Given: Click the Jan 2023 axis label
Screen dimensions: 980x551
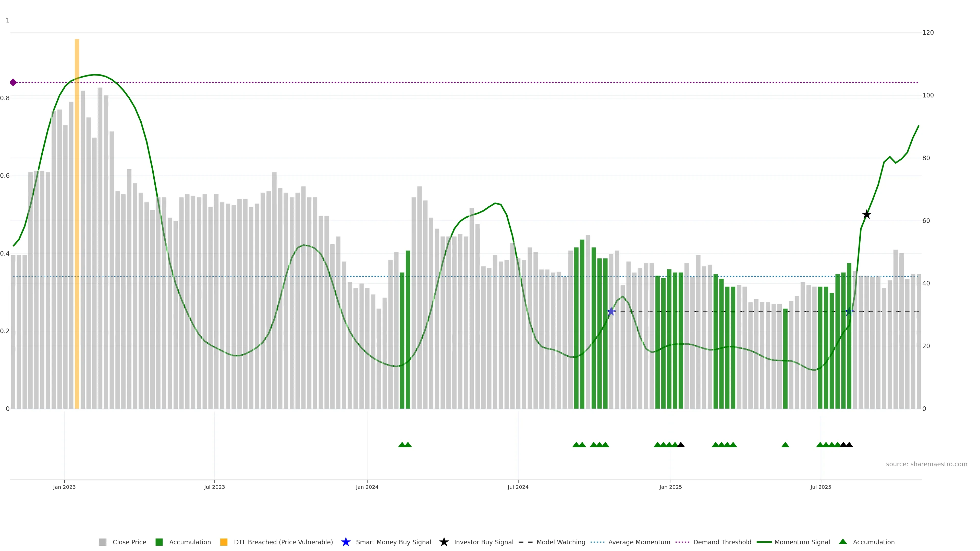Looking at the screenshot, I should point(64,487).
